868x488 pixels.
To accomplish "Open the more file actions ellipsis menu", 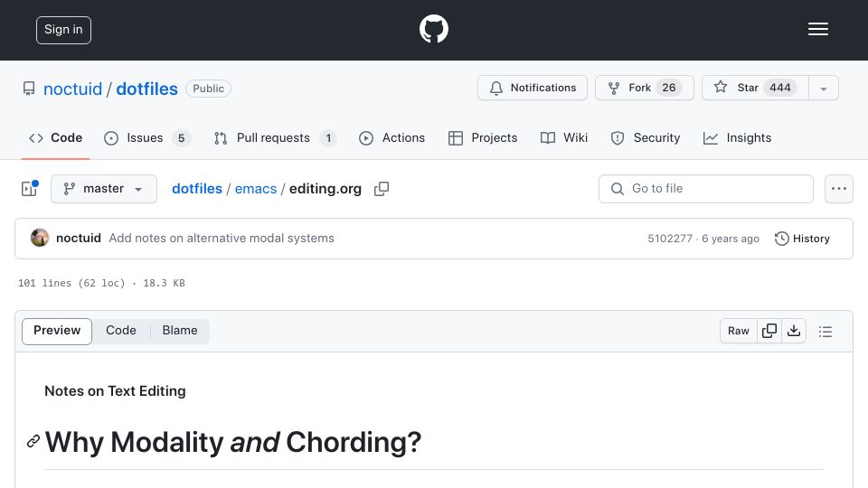I will 839,189.
